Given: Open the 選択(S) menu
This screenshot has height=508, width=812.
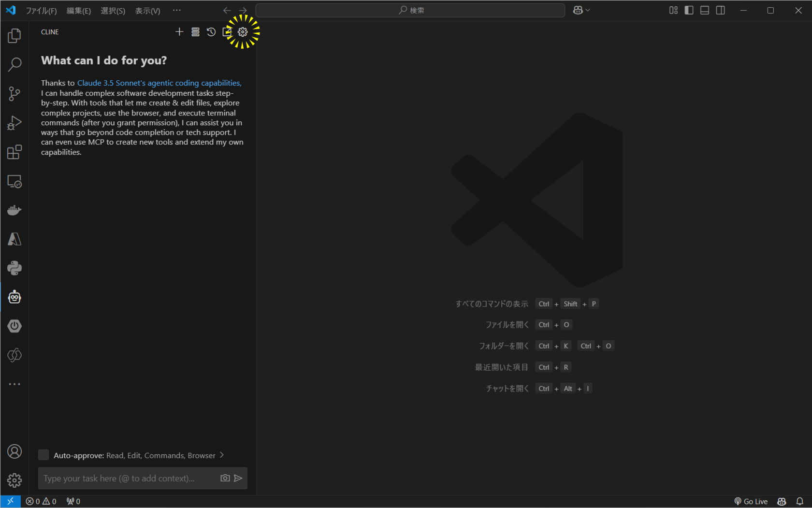Looking at the screenshot, I should pos(113,11).
